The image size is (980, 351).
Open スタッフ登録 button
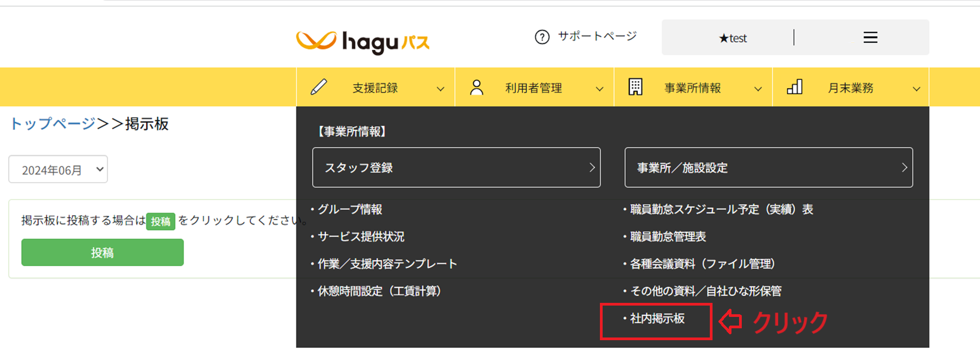click(456, 168)
